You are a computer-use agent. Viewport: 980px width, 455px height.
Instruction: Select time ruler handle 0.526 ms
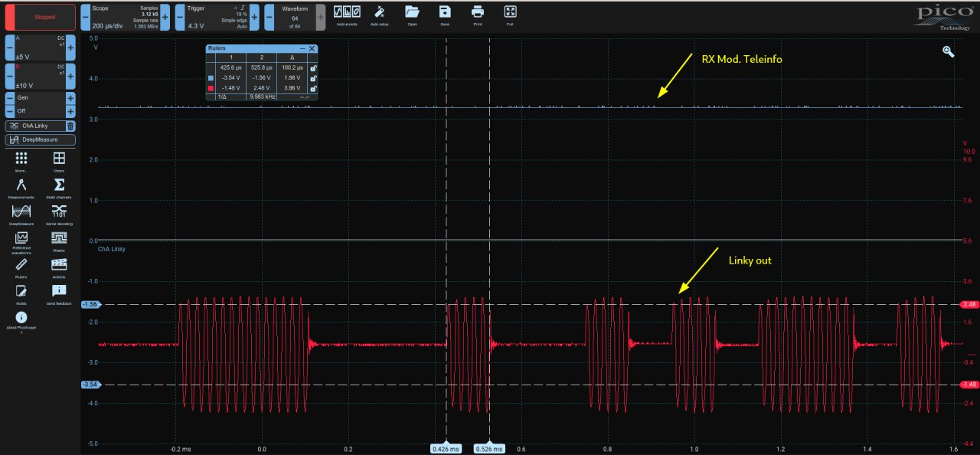488,449
